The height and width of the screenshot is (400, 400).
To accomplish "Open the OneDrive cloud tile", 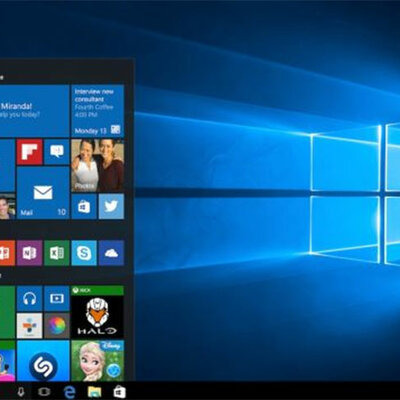I will 111,253.
